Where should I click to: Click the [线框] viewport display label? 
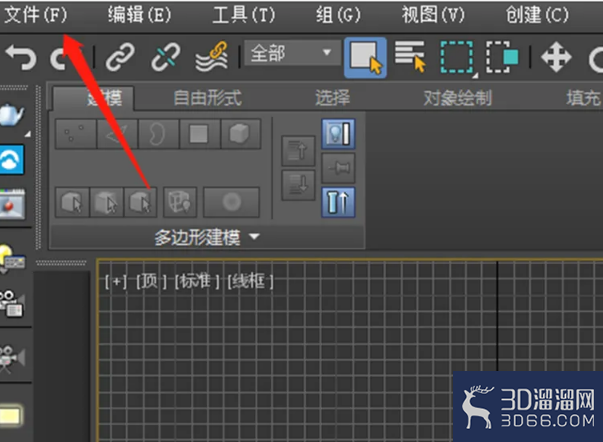coord(250,282)
